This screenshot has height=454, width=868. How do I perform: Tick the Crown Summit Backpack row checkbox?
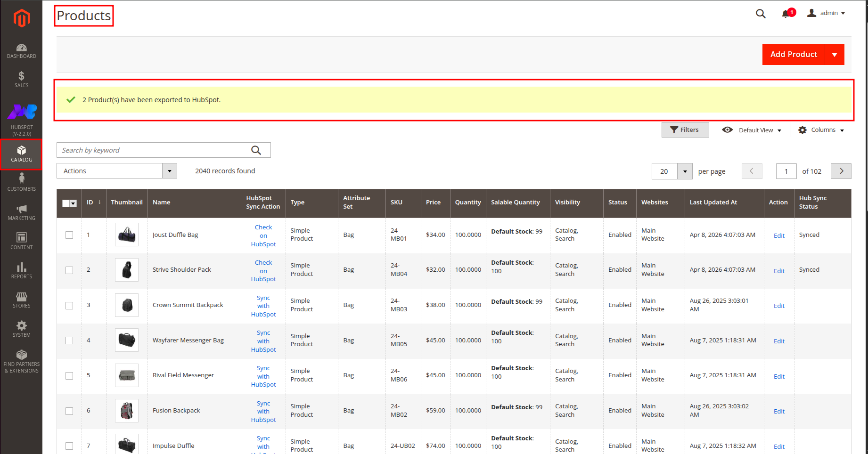tap(69, 305)
